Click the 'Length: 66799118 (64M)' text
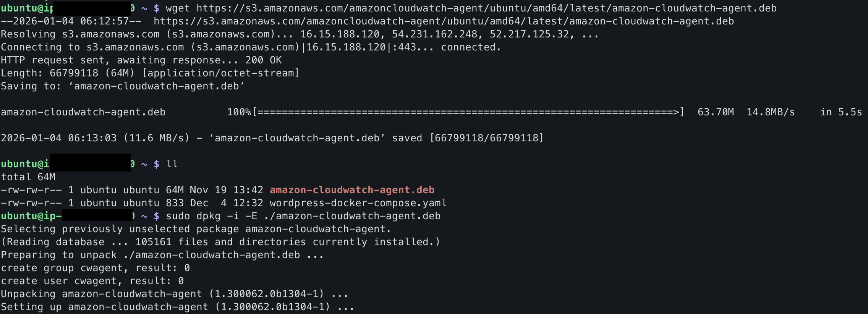Image resolution: width=868 pixels, height=314 pixels. [68, 73]
